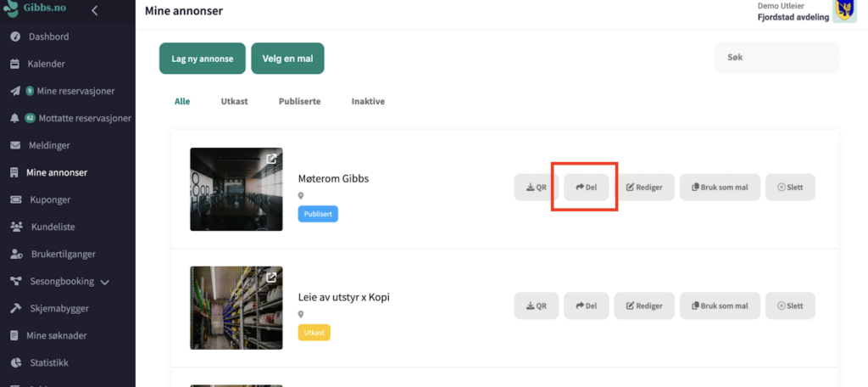
Task: Open external link icon on Møterom Gibbs image
Action: click(271, 159)
